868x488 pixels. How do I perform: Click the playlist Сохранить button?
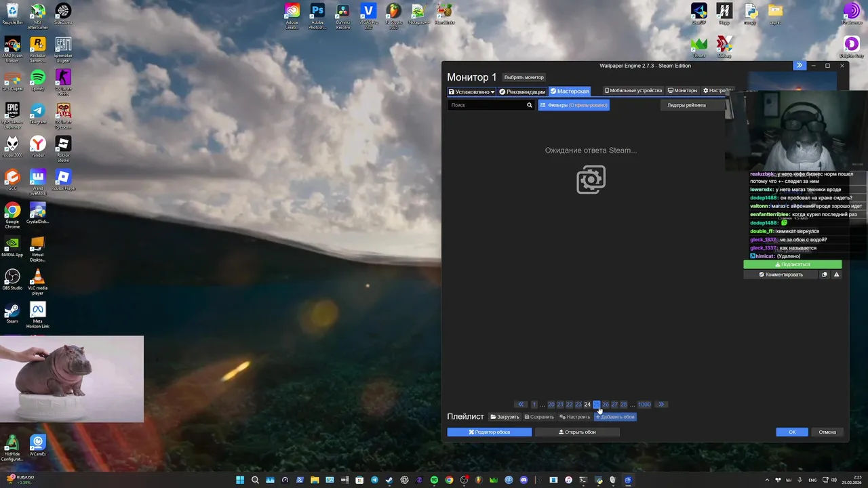point(539,417)
